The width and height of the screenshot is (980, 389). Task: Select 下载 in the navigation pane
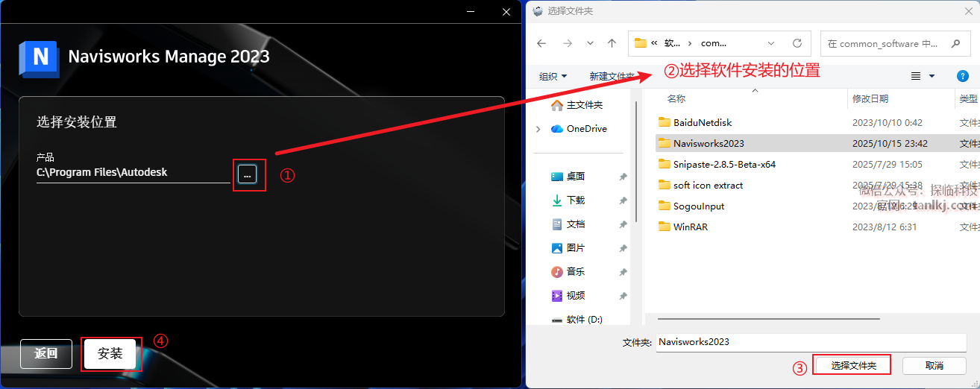[x=575, y=200]
